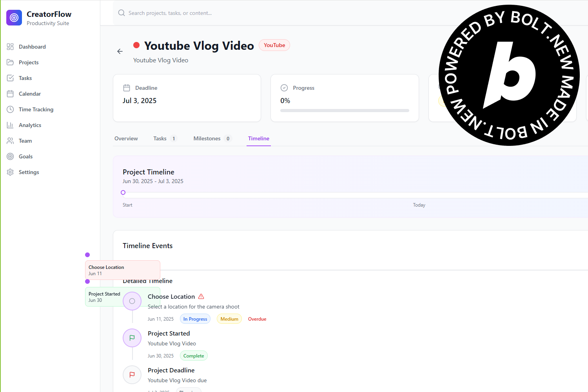Image resolution: width=588 pixels, height=392 pixels.
Task: Click the Medium priority badge
Action: 229,319
